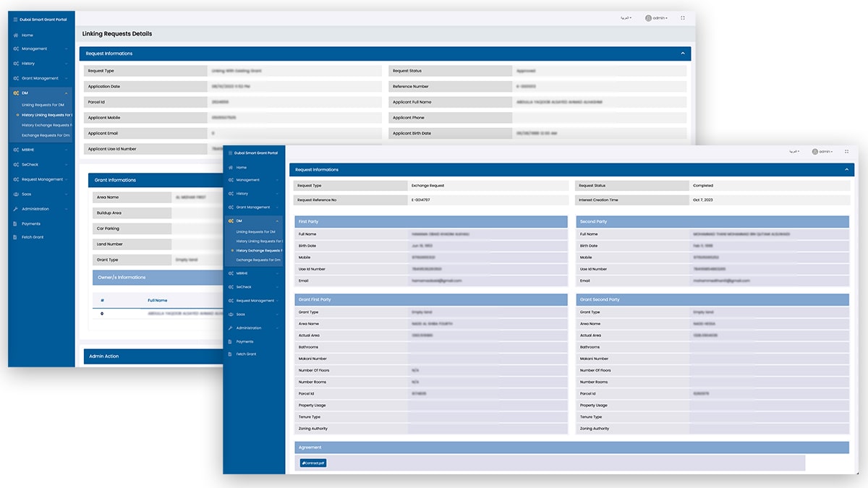Open Fetch Grant in back window sidebar

pyautogui.click(x=33, y=237)
